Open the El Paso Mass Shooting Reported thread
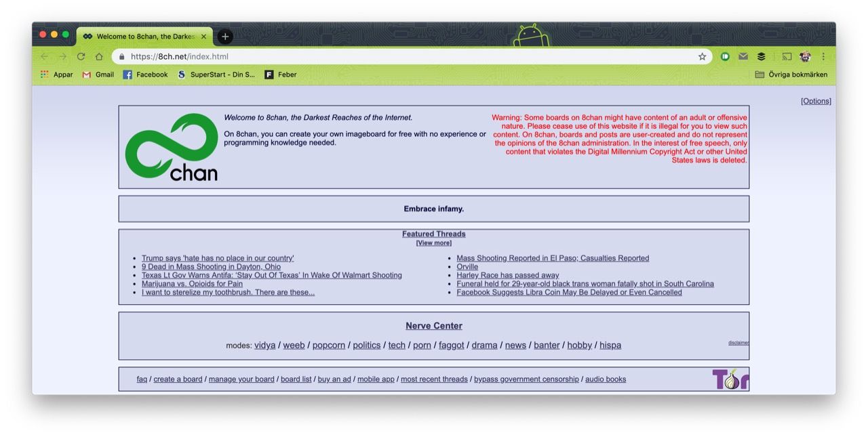This screenshot has width=868, height=437. (553, 258)
